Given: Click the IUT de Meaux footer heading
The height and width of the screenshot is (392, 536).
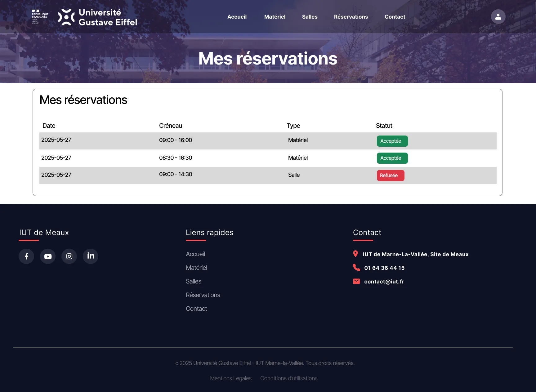Looking at the screenshot, I should click(x=44, y=233).
